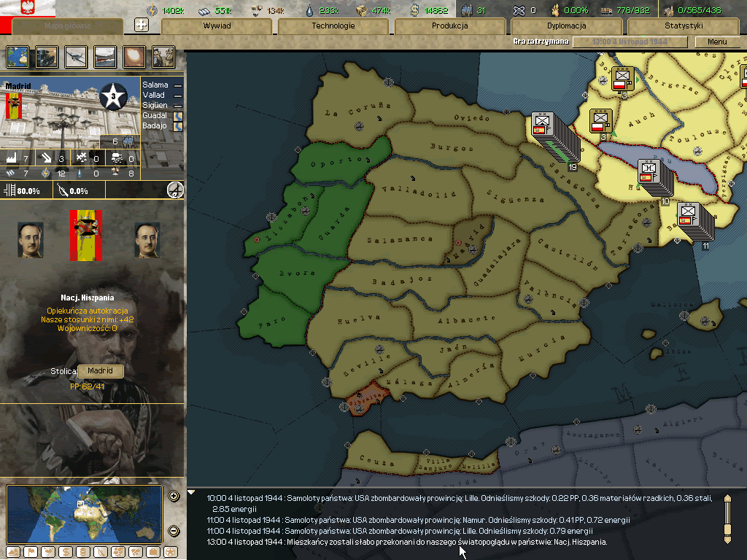
Task: Open the naval units ship icon
Action: coord(105,56)
